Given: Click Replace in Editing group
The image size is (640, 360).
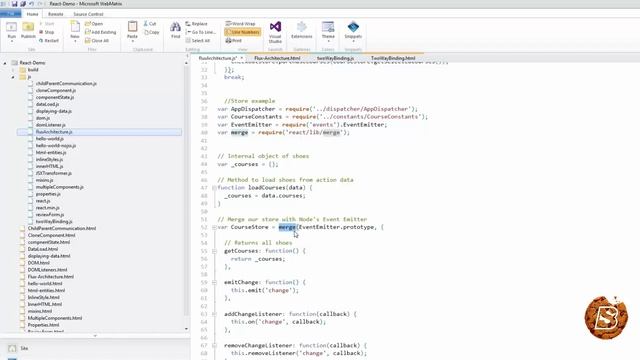Looking at the screenshot, I should click(x=196, y=24).
